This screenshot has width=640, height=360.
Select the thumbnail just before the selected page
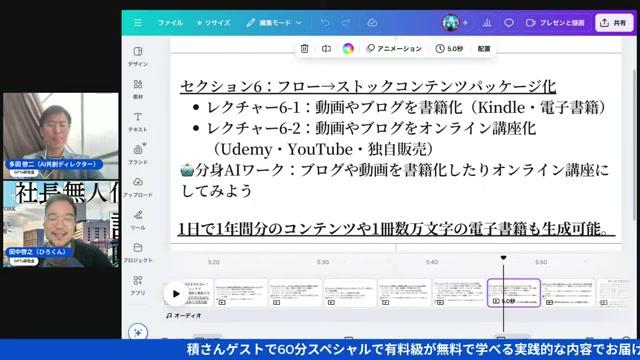[x=459, y=293]
